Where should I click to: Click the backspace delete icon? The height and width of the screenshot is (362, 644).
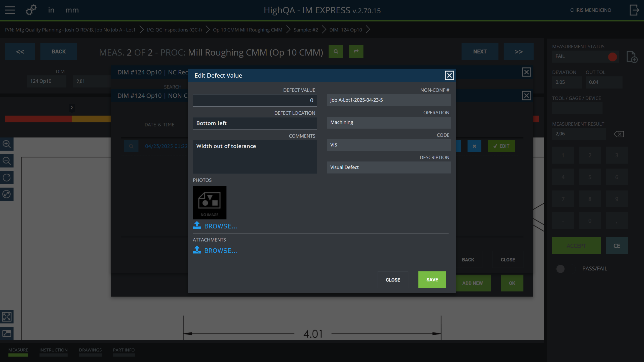tap(619, 134)
